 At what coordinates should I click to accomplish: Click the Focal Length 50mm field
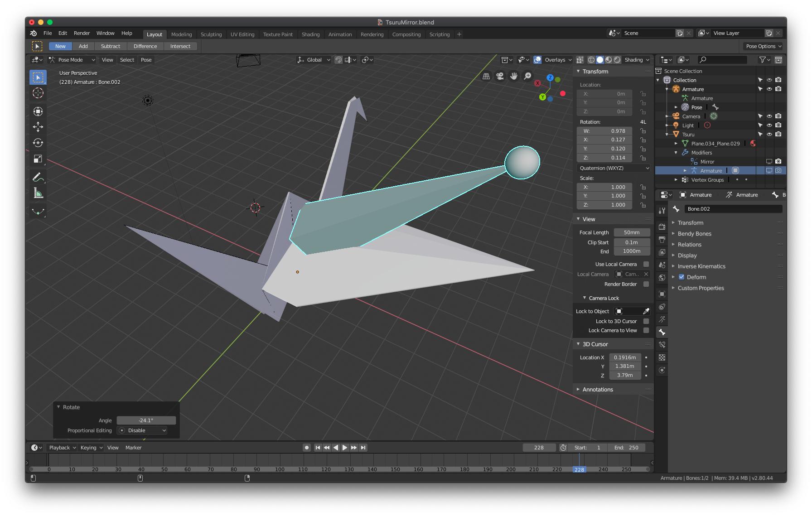[632, 232]
